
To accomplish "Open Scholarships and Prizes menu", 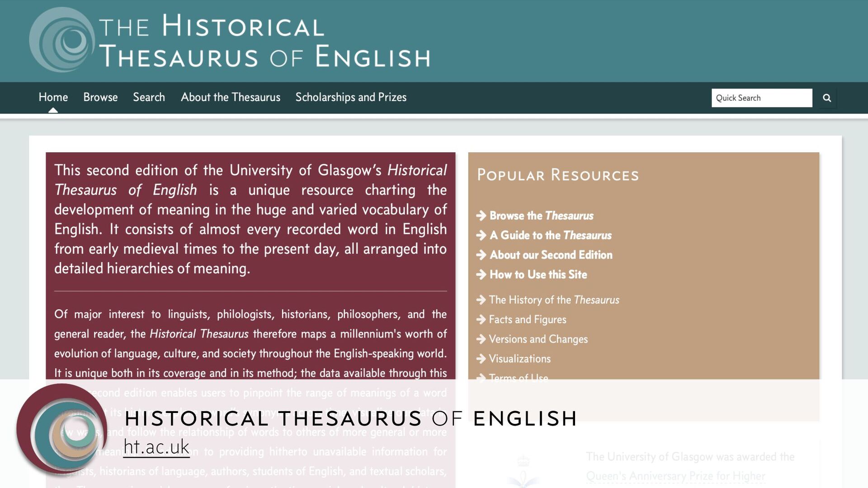I will pyautogui.click(x=351, y=97).
